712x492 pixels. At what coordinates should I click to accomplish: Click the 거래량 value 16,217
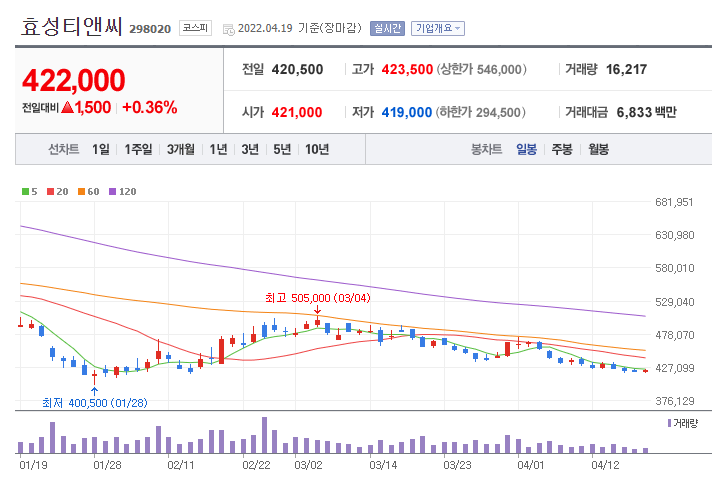pos(627,69)
